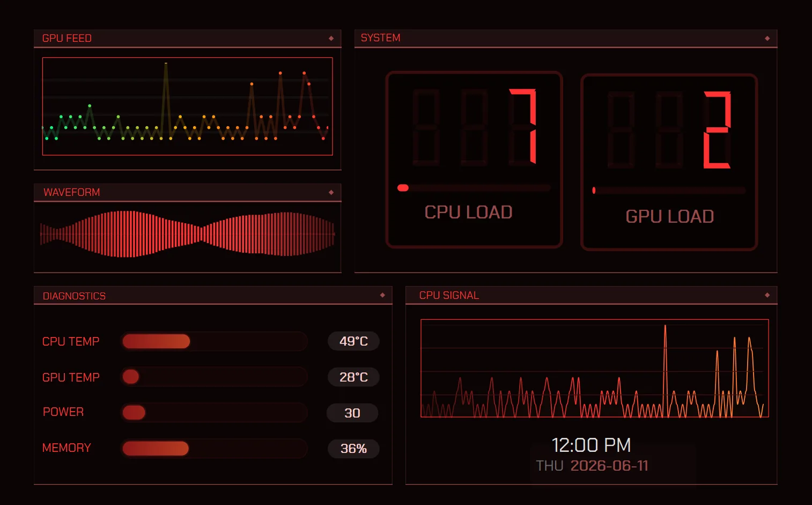
Task: Click the GPU LOAD seven-segment digit 2
Action: click(717, 130)
